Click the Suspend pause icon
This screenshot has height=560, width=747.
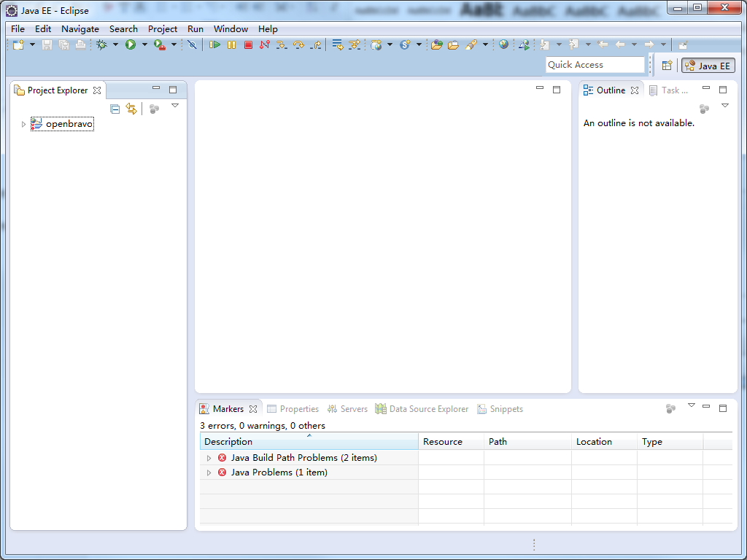pos(231,44)
